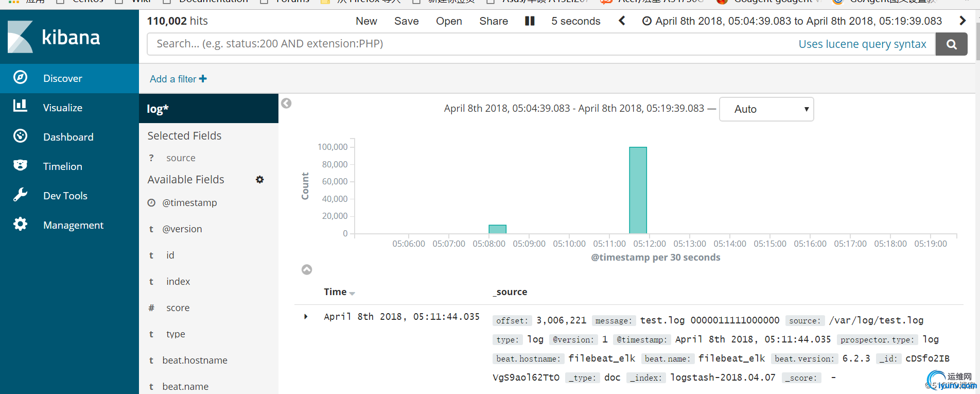Click the small histogram bar near 05:08:00
Viewport: 980px width, 394px height.
(497, 229)
